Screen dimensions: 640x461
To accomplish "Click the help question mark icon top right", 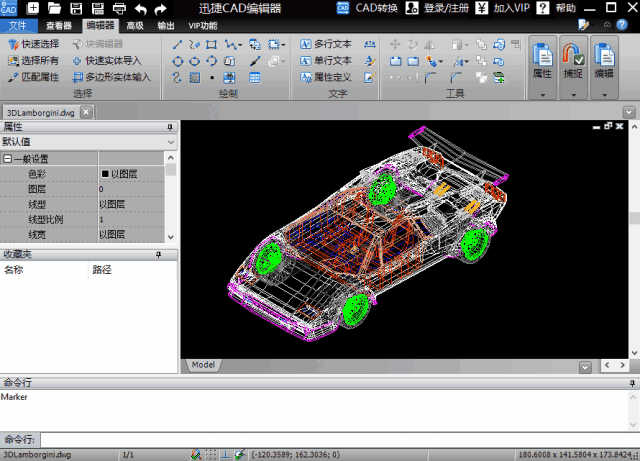I will pyautogui.click(x=622, y=25).
